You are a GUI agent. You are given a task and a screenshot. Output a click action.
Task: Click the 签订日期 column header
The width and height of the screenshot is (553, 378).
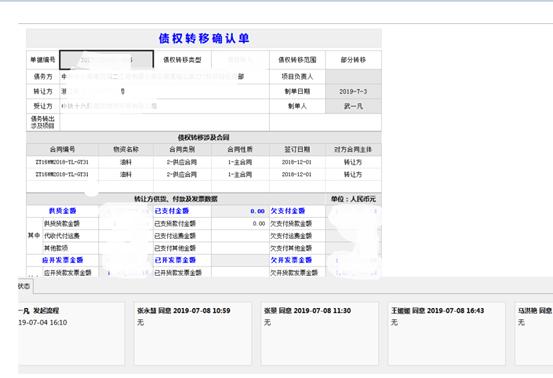click(297, 149)
